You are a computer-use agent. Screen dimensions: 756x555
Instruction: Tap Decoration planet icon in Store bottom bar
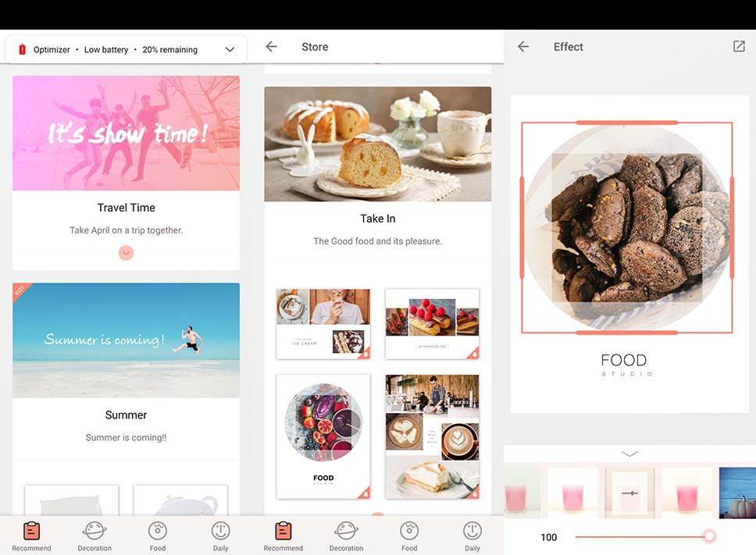pos(346,531)
